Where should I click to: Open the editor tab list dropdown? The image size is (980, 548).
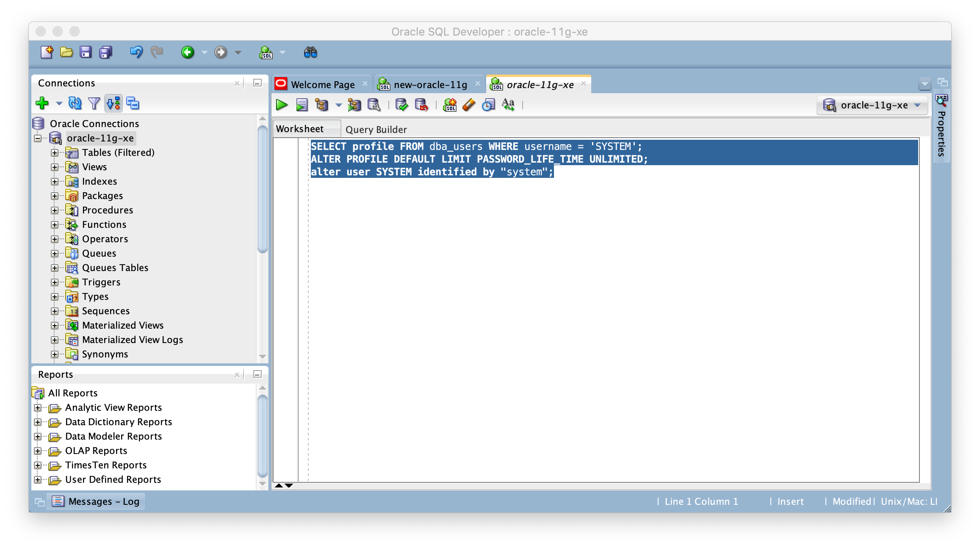925,83
